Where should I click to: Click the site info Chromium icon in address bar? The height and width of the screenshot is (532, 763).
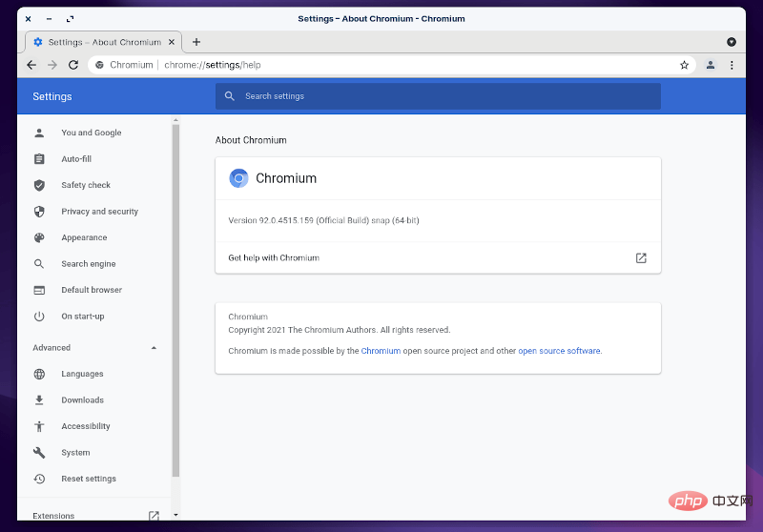click(99, 65)
